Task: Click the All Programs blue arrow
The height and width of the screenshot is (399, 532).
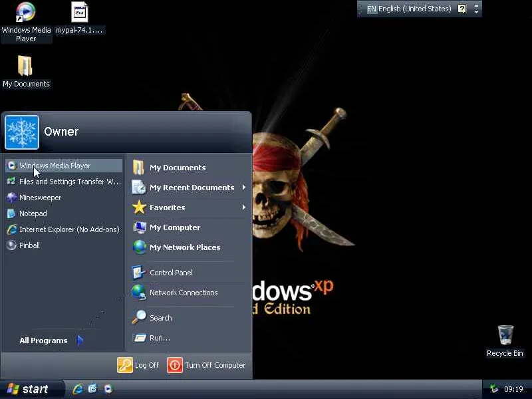Action: [80, 340]
